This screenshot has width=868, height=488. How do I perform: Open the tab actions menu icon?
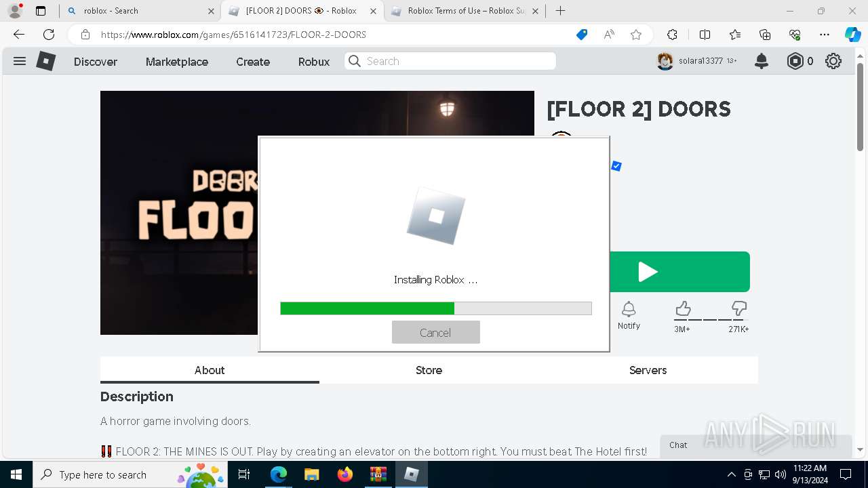click(x=41, y=11)
